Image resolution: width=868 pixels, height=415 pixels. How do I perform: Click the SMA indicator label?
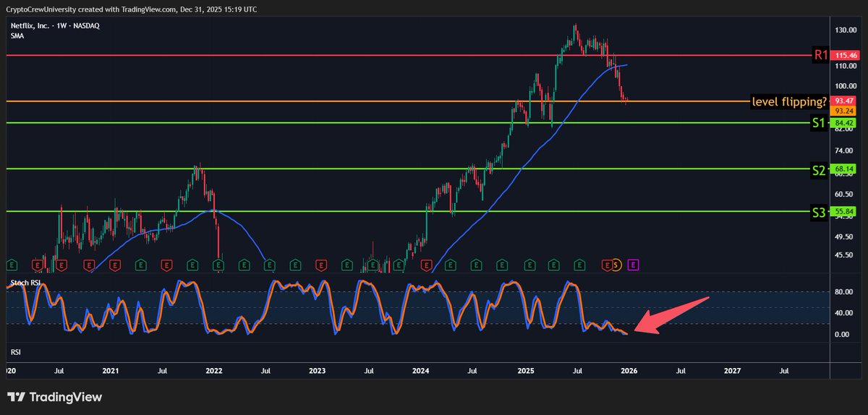[17, 35]
